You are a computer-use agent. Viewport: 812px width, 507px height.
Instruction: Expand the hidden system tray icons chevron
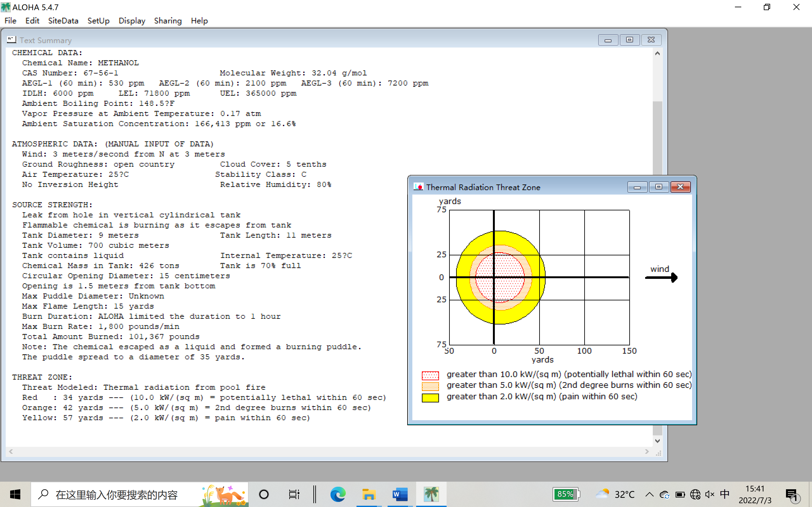tap(649, 494)
